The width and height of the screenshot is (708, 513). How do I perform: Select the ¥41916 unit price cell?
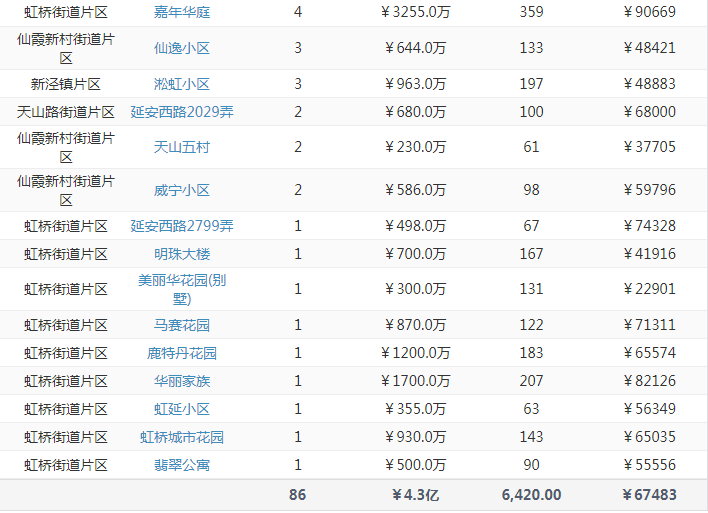tap(649, 254)
